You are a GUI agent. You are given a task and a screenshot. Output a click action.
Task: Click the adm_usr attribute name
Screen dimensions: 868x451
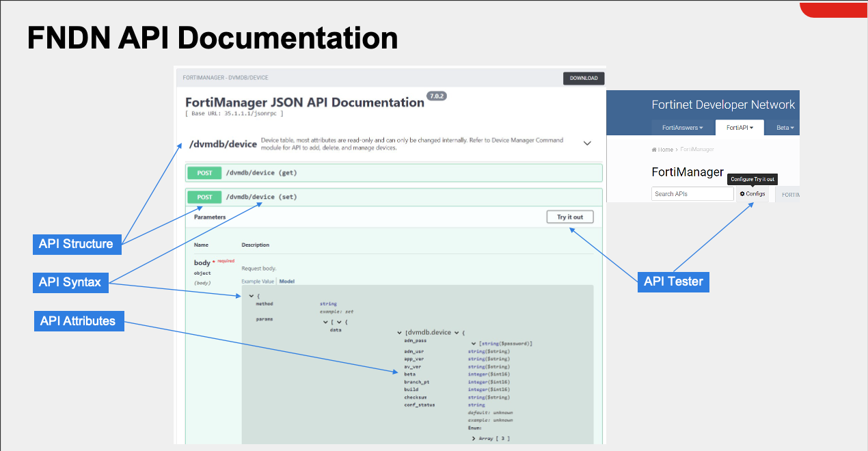coord(413,351)
